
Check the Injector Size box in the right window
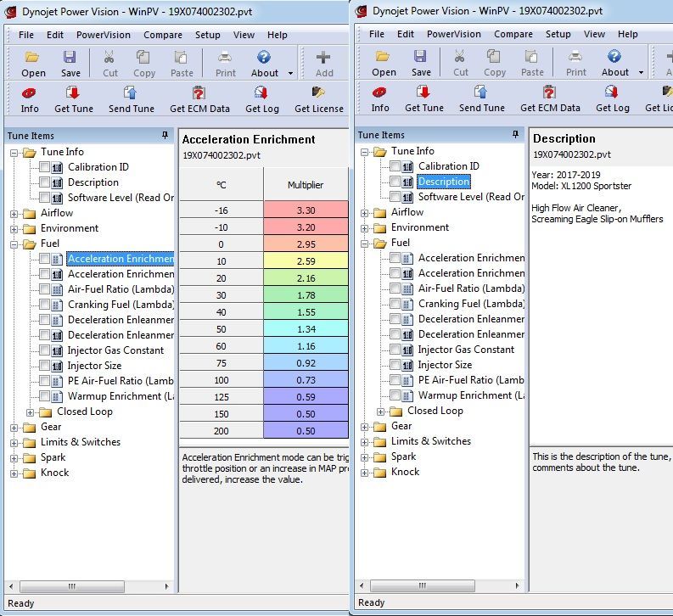395,365
